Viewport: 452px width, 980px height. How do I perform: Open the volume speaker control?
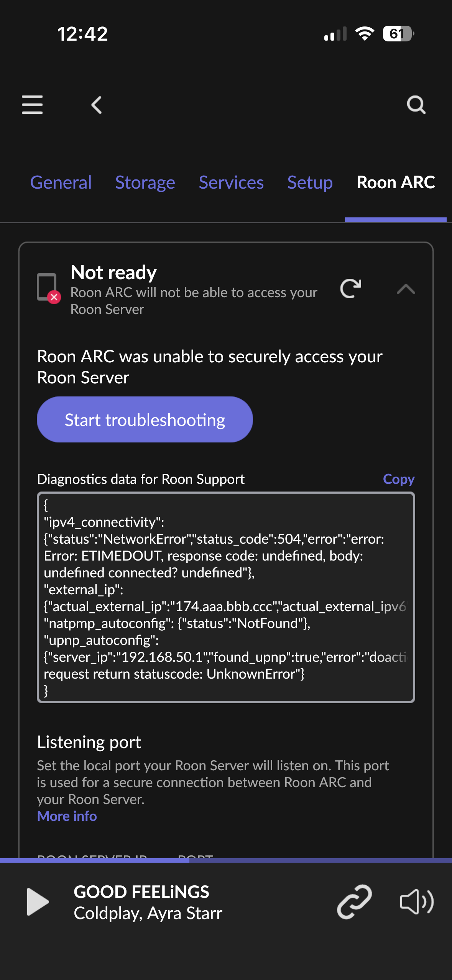[417, 901]
